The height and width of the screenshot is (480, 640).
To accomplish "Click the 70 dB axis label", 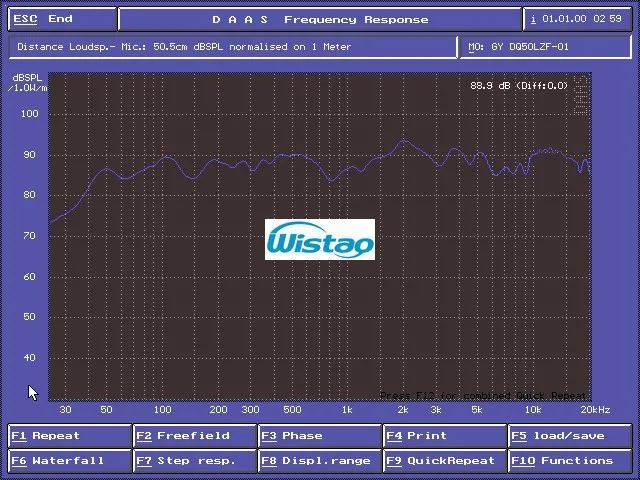I will pos(29,236).
